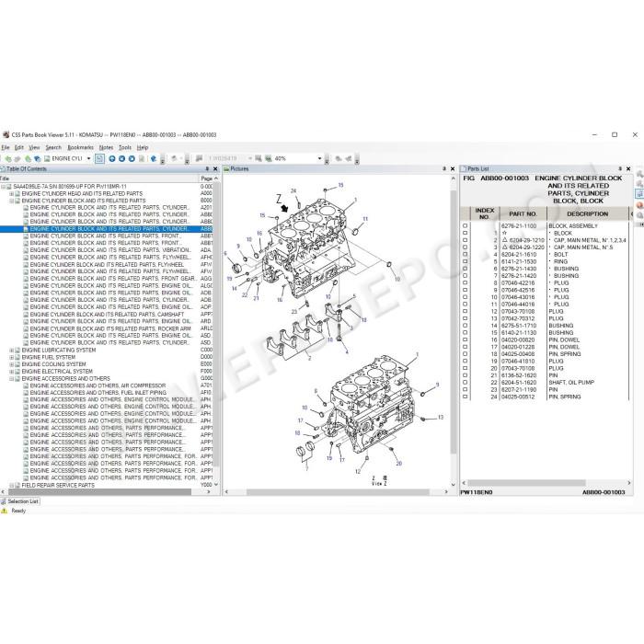Select checkbox for BUSHING 6275-51-1710
Screen dimensions: 644x644
(x=465, y=326)
